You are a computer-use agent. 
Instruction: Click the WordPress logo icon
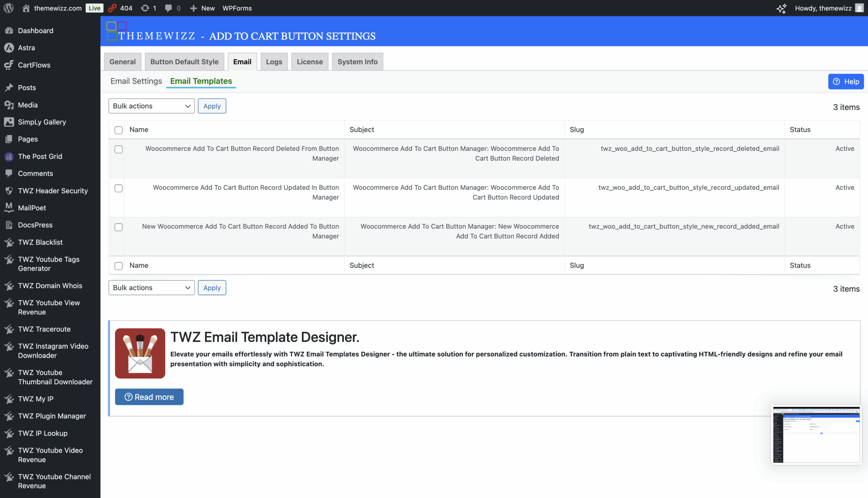[8, 8]
